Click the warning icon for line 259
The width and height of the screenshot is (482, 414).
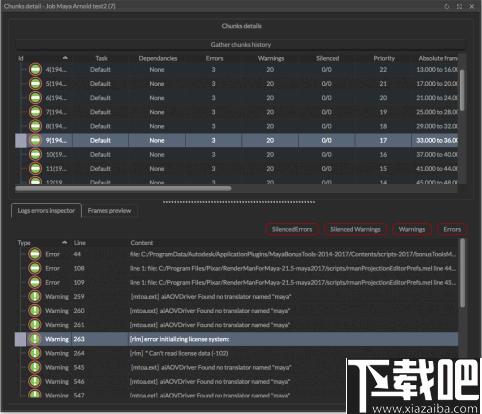35,296
